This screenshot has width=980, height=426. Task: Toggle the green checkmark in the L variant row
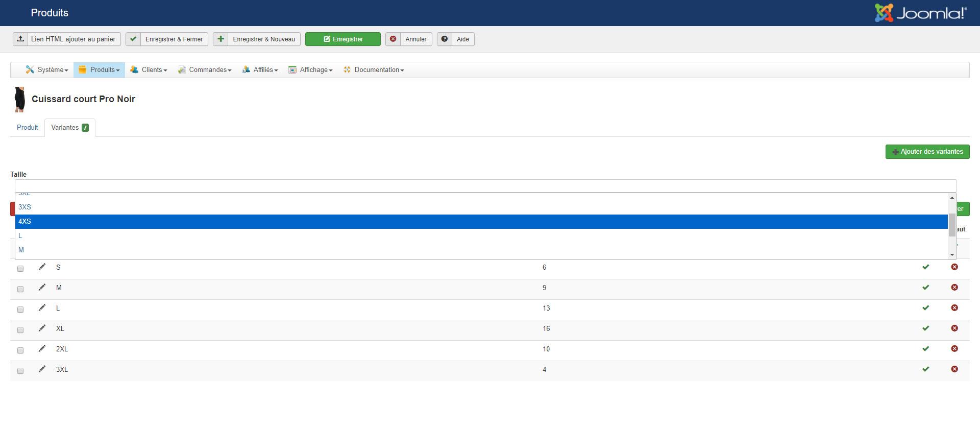[926, 308]
